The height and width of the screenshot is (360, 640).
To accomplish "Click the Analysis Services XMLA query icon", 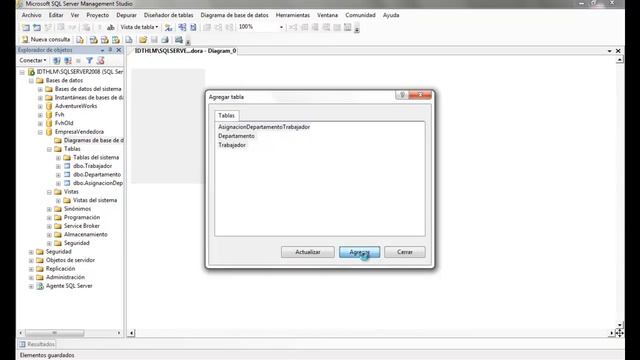I will (116, 40).
